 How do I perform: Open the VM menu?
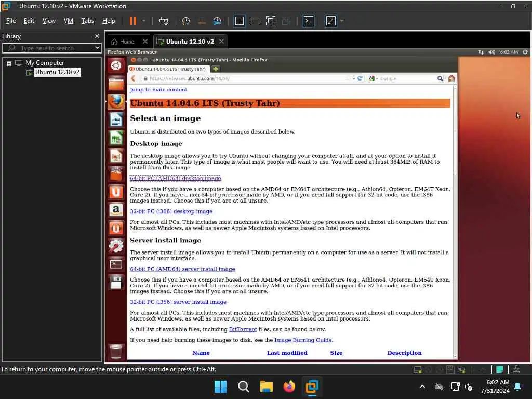(69, 21)
